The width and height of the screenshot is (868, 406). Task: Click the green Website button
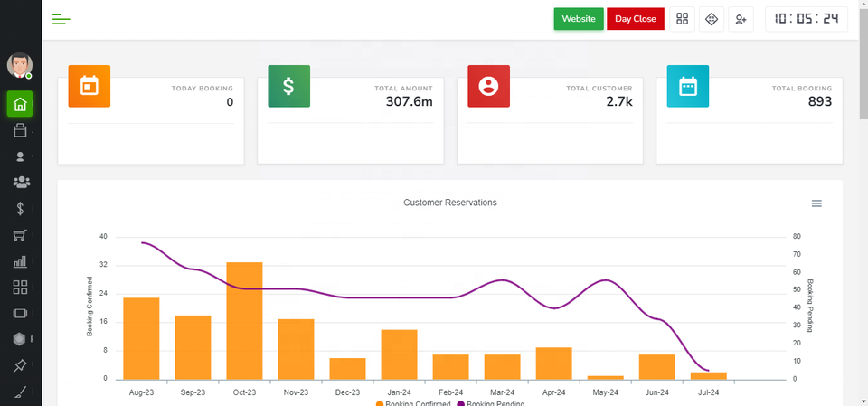click(x=579, y=19)
